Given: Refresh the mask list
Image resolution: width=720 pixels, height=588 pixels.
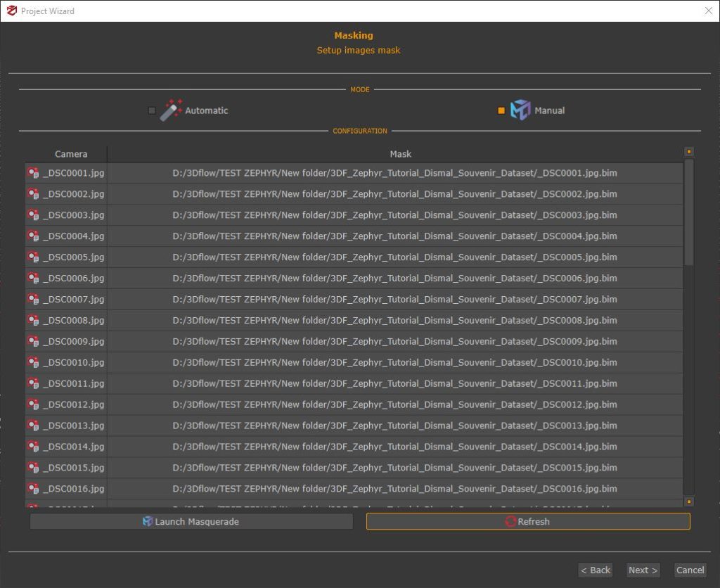Looking at the screenshot, I should click(x=527, y=522).
